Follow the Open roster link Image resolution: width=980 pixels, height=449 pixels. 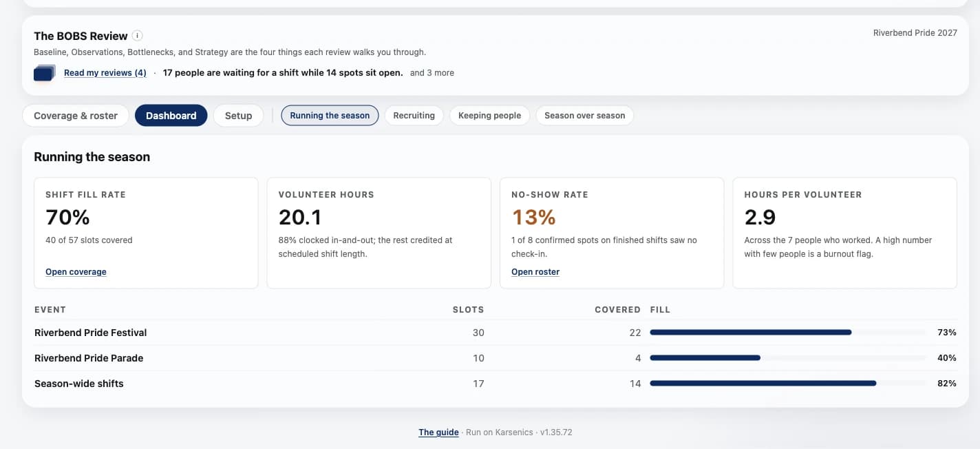tap(535, 272)
